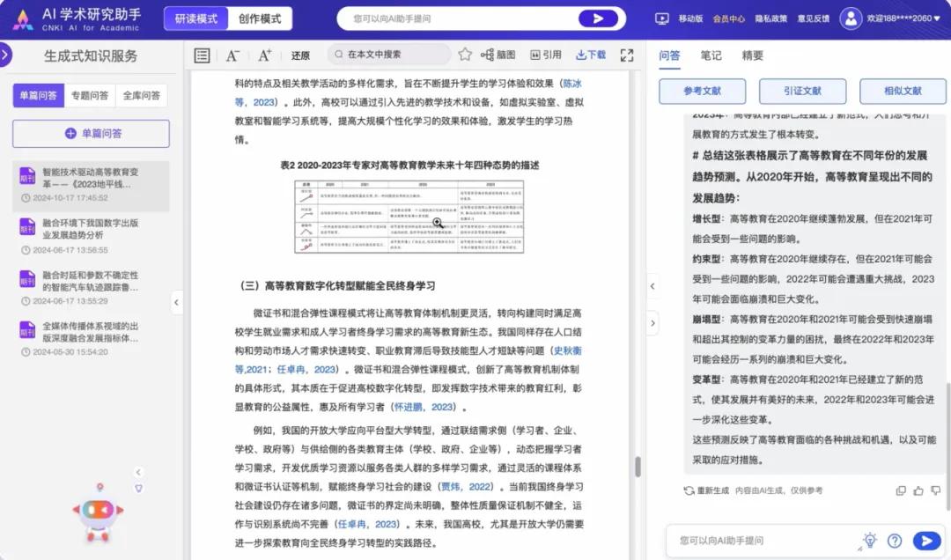Click the lightbulb suggestion icon
Screen dimensions: 951x560
870,540
